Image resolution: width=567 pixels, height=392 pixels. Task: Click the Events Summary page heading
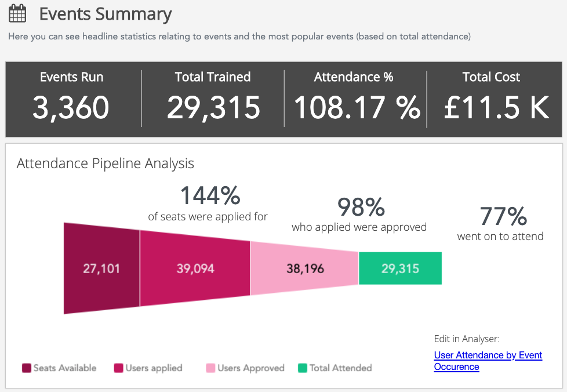[x=105, y=14]
